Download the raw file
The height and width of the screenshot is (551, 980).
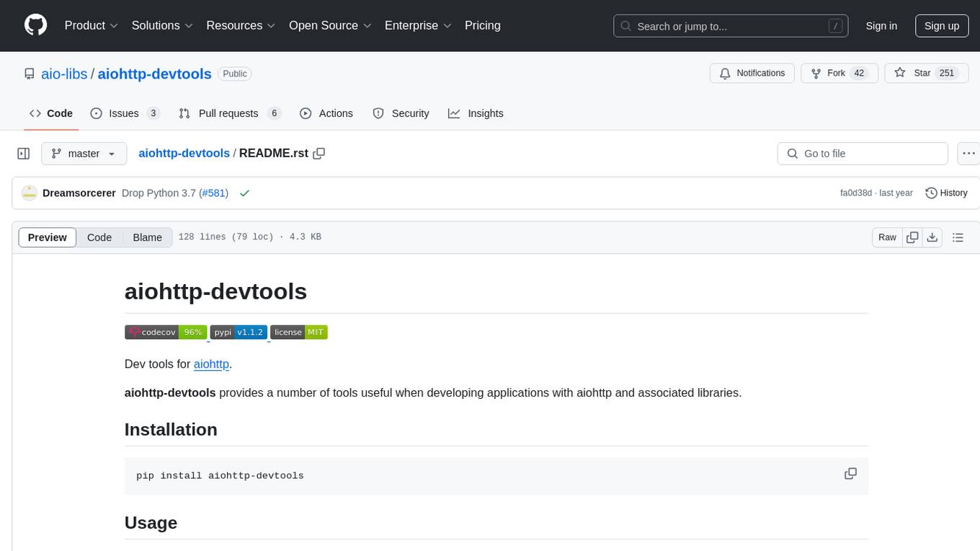click(932, 237)
